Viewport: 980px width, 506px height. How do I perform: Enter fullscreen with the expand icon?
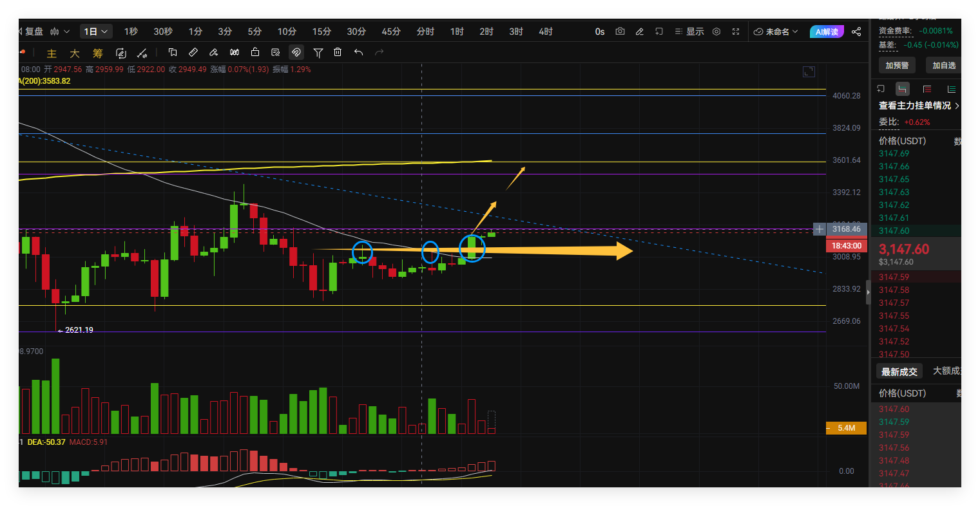coord(736,32)
